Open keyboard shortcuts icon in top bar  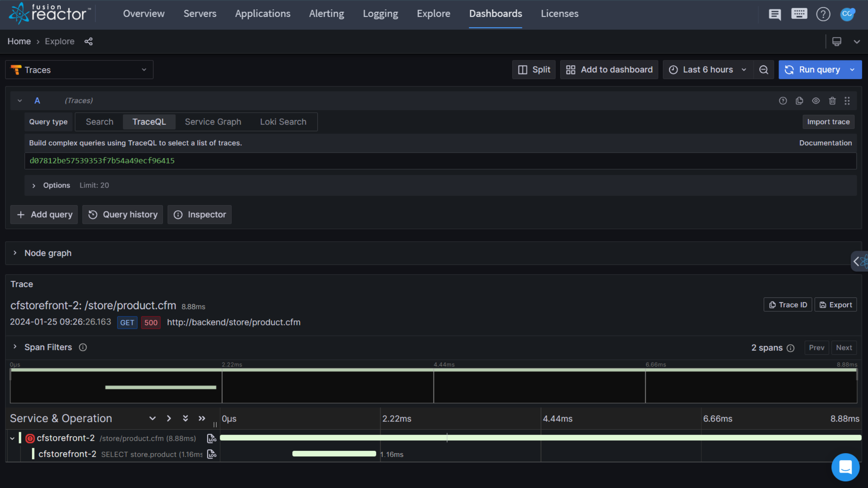tap(799, 14)
